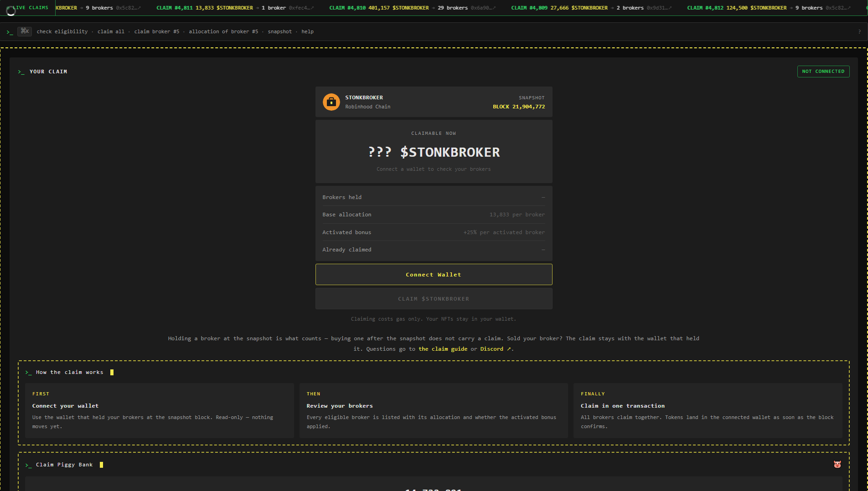The width and height of the screenshot is (868, 491).
Task: Click '13,833 per broker' value
Action: click(x=517, y=215)
